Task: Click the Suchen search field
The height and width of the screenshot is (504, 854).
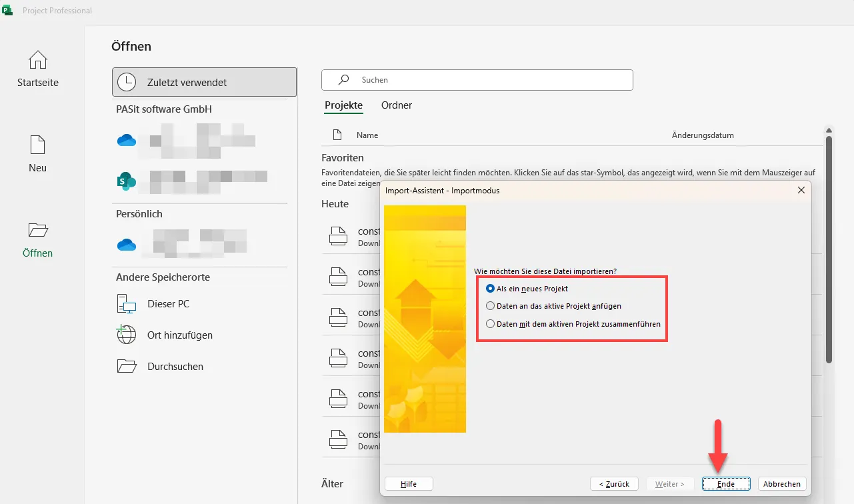Action: point(477,80)
